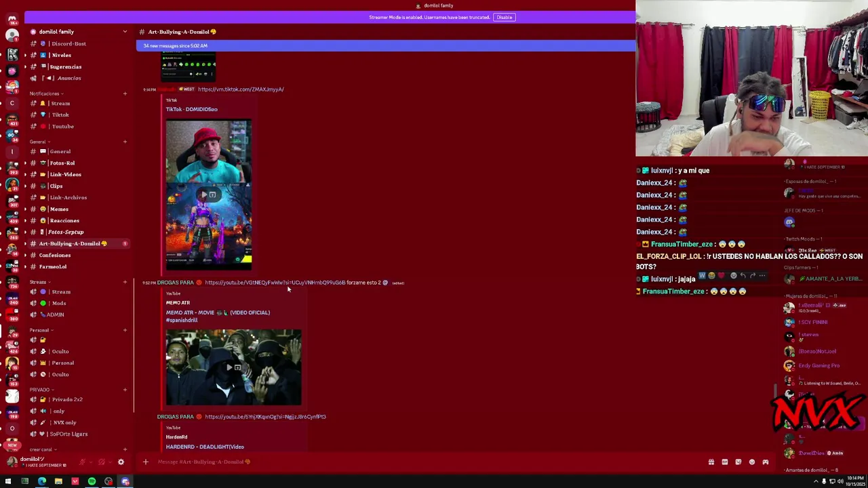
Task: Open the Confesiones channel
Action: (78, 255)
